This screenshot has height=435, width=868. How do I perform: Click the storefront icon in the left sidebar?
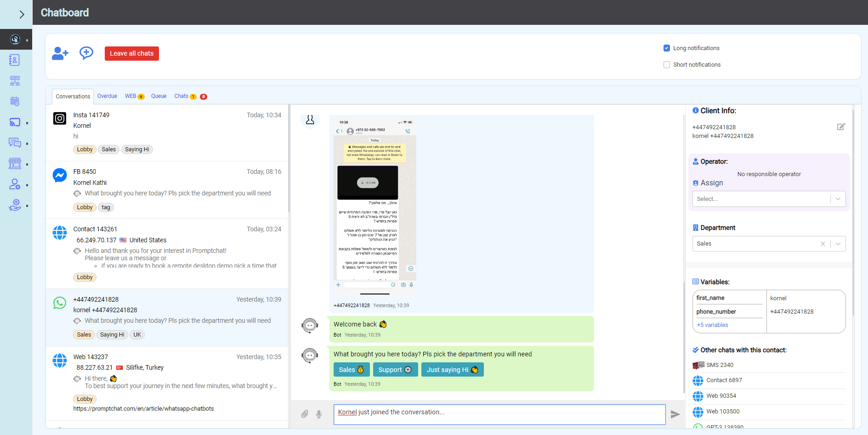(x=15, y=163)
